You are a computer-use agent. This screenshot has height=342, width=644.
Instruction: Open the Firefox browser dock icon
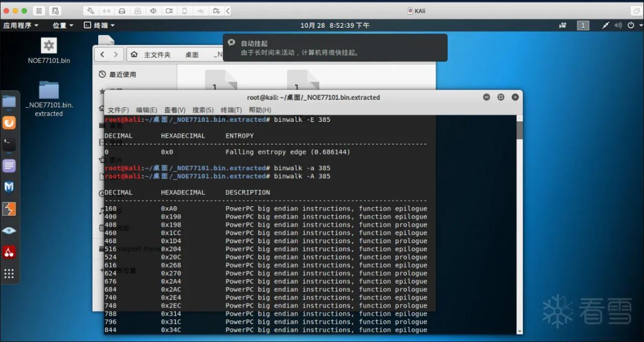pyautogui.click(x=9, y=122)
